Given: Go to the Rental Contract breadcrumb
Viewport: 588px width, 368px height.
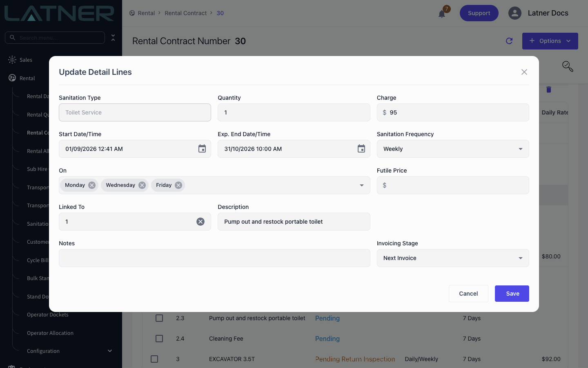Looking at the screenshot, I should tap(186, 13).
